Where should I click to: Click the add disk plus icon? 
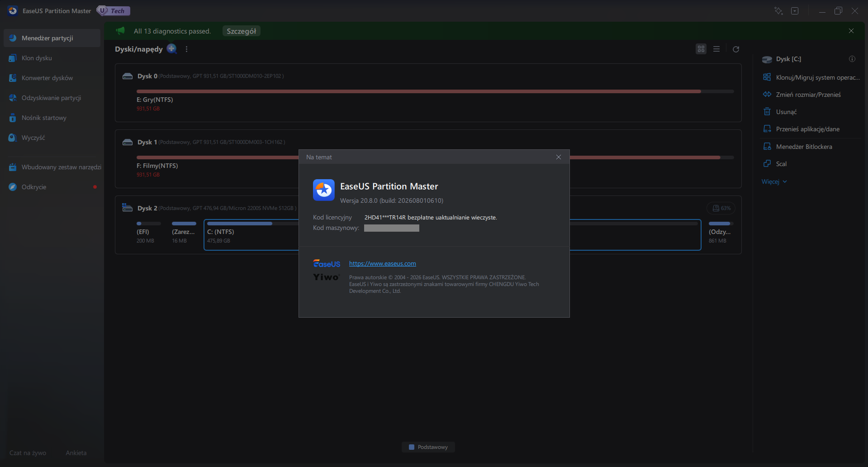(172, 48)
